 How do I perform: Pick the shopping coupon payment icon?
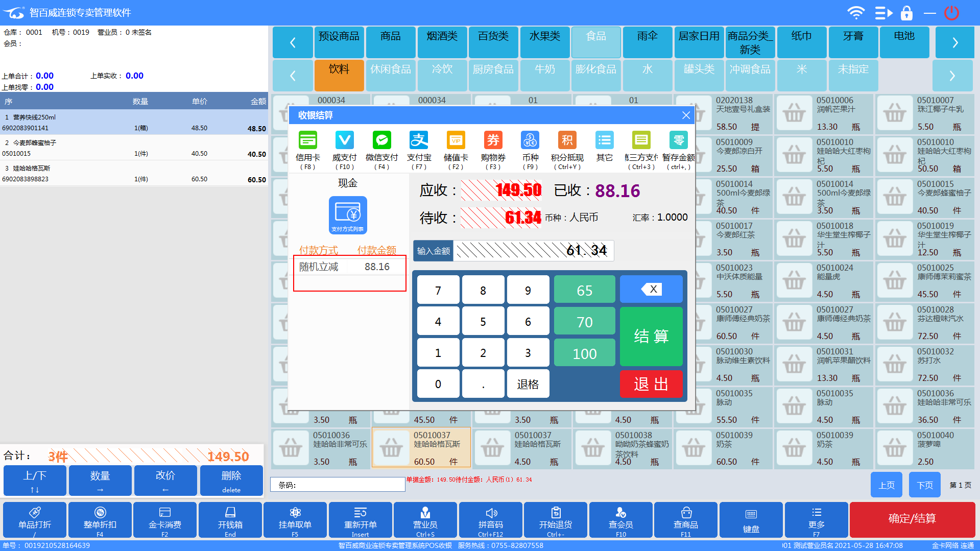[493, 140]
